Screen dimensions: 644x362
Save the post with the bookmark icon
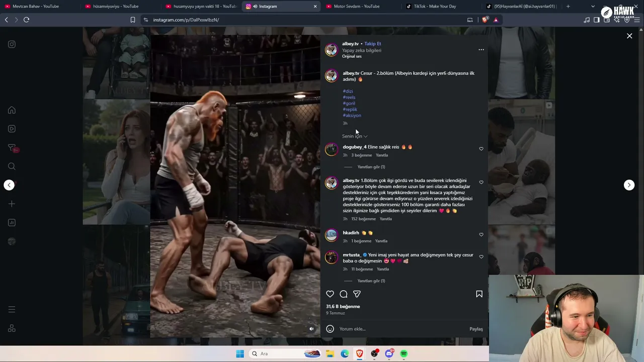479,294
